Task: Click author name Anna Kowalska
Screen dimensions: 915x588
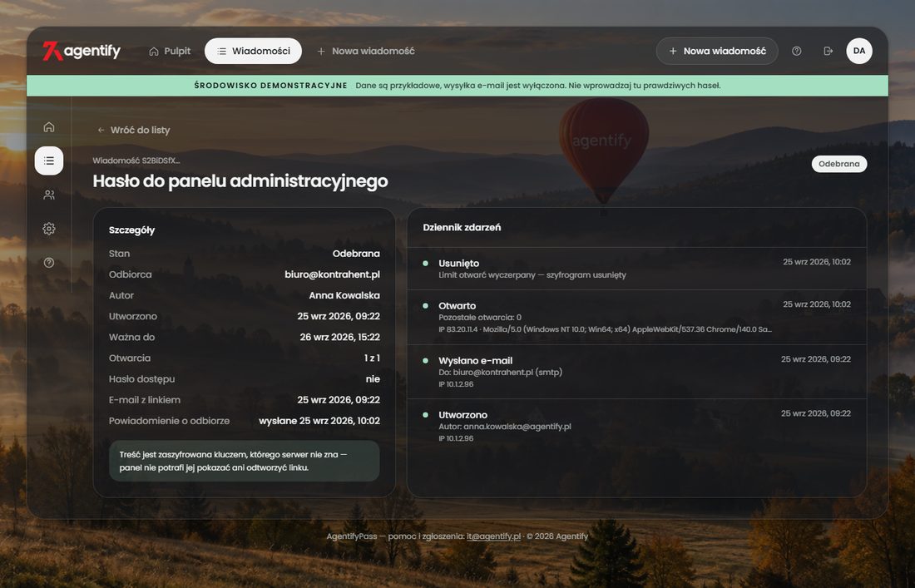Action: pyautogui.click(x=344, y=295)
